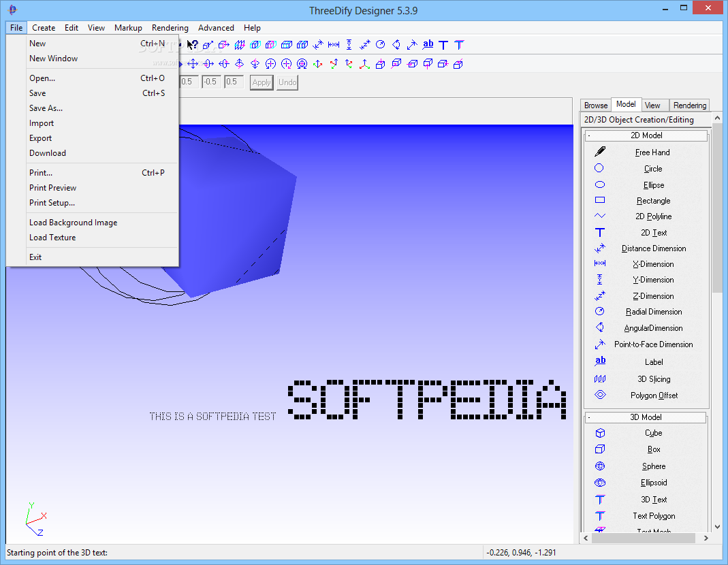
Task: Choose Box icon in 3D Model section
Action: 600,449
